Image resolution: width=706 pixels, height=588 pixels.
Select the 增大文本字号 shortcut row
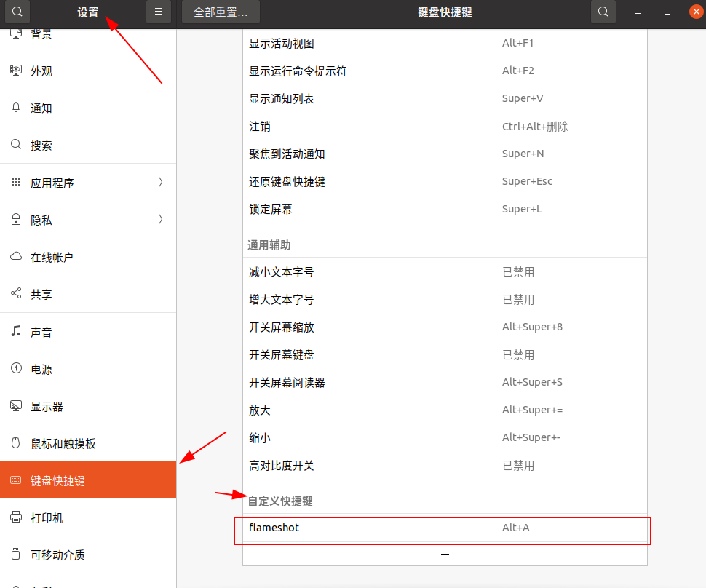click(445, 300)
